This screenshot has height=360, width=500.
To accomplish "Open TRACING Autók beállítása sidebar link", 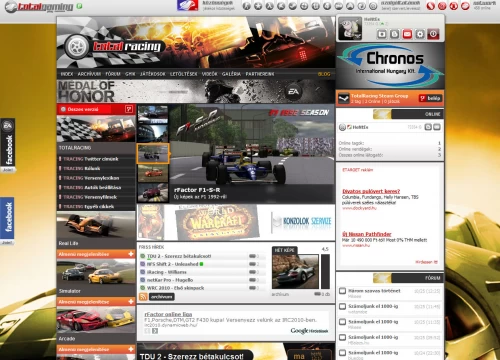I will click(92, 187).
